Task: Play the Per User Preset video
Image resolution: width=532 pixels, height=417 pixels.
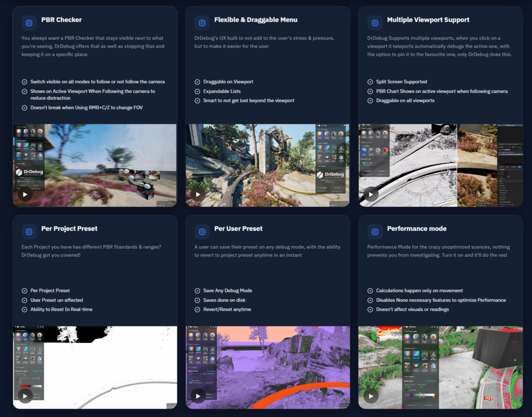Action: click(x=198, y=396)
